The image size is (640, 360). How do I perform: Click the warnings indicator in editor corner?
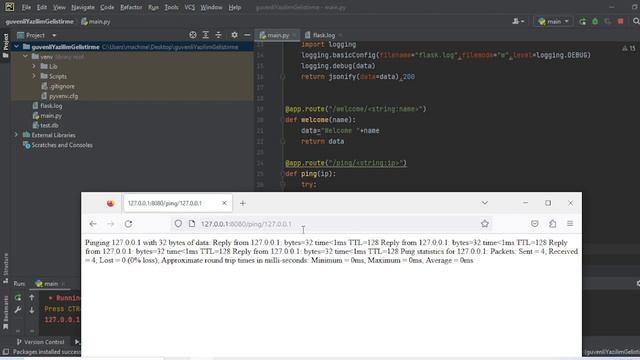pyautogui.click(x=629, y=48)
